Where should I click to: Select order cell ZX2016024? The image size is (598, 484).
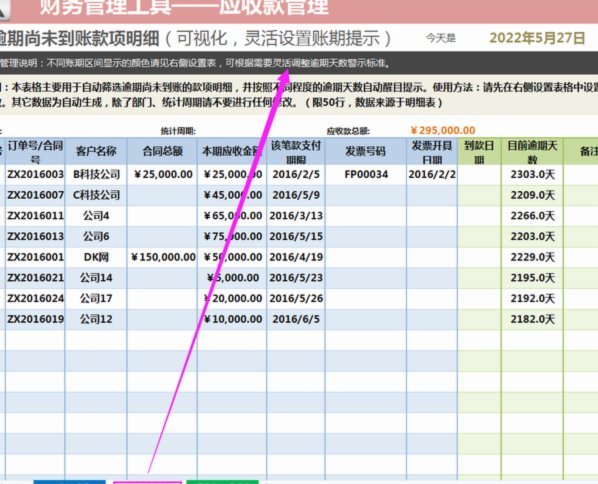35,298
